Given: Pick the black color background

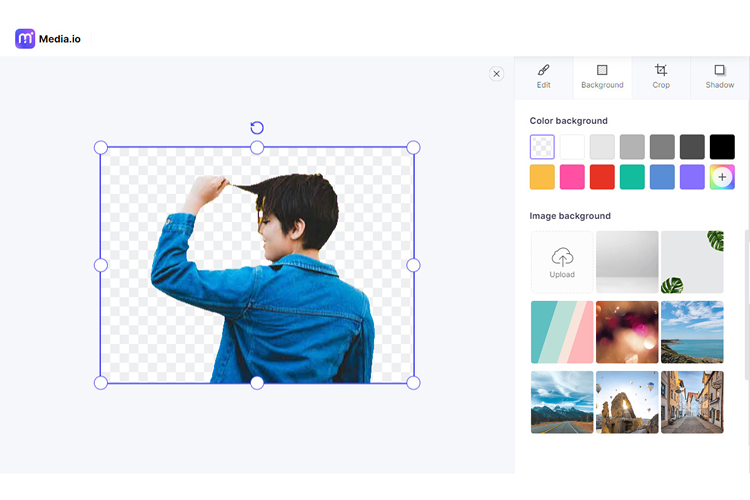Looking at the screenshot, I should (722, 147).
